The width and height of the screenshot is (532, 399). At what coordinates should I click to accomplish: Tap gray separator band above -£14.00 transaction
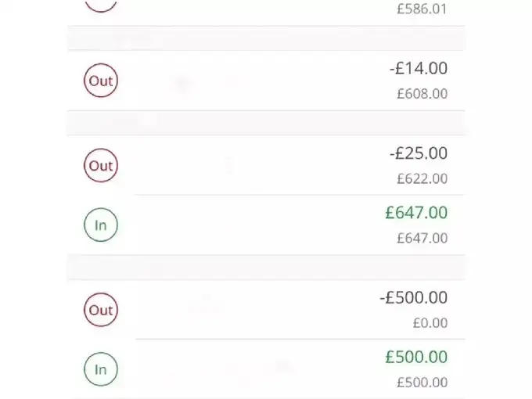click(266, 38)
